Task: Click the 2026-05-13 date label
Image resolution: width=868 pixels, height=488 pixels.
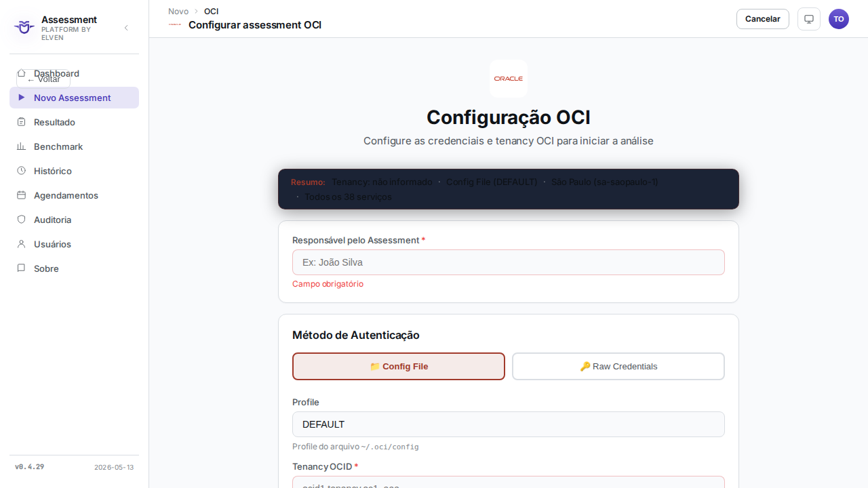Action: click(x=114, y=468)
